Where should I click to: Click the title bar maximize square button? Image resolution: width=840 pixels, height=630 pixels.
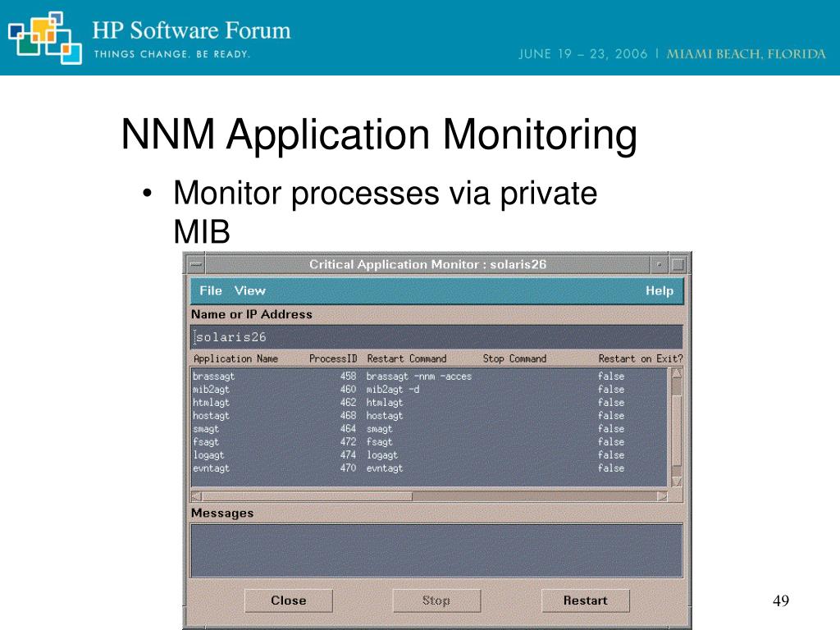click(678, 264)
